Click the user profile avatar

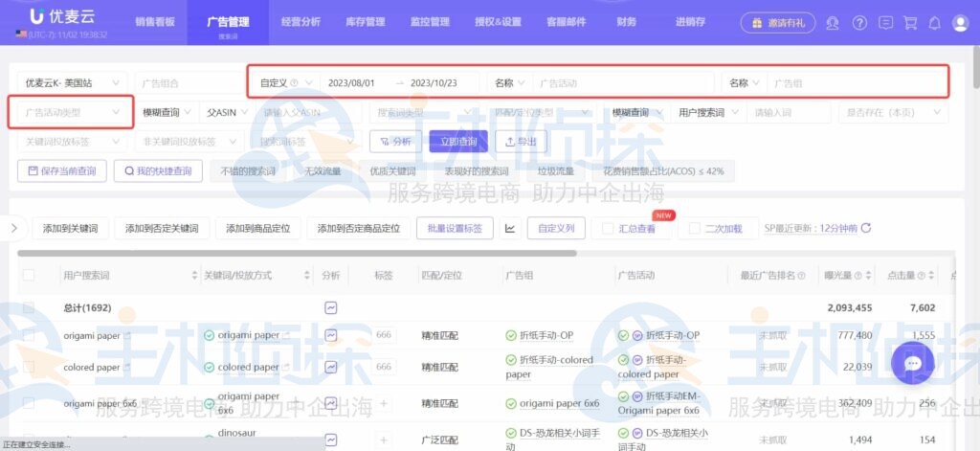pyautogui.click(x=960, y=23)
